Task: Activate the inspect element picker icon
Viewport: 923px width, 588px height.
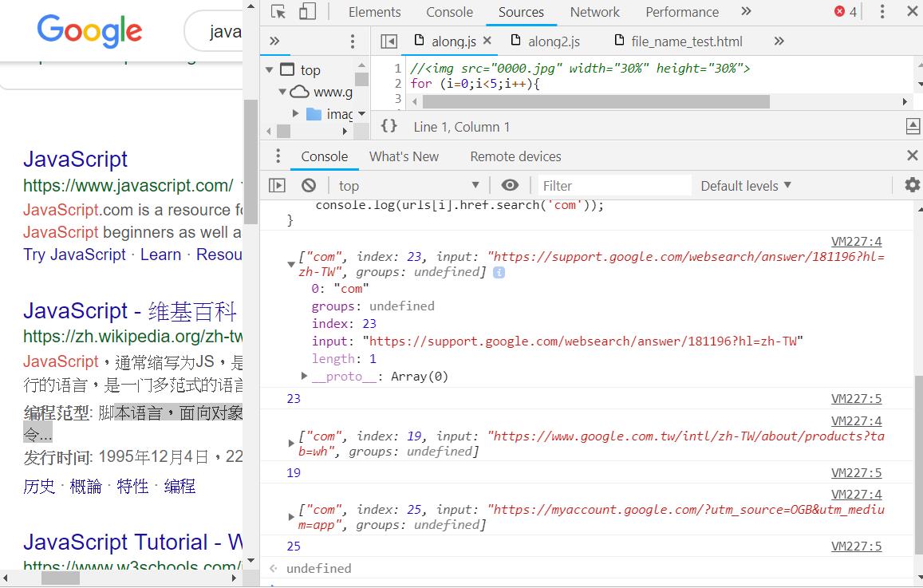Action: coord(278,12)
